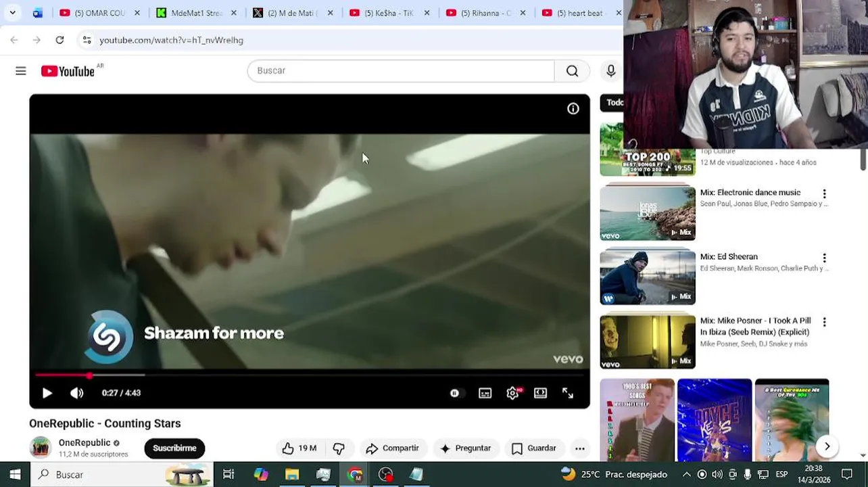Image resolution: width=868 pixels, height=487 pixels.
Task: Click the youtube.com URL address bar
Action: click(x=171, y=40)
